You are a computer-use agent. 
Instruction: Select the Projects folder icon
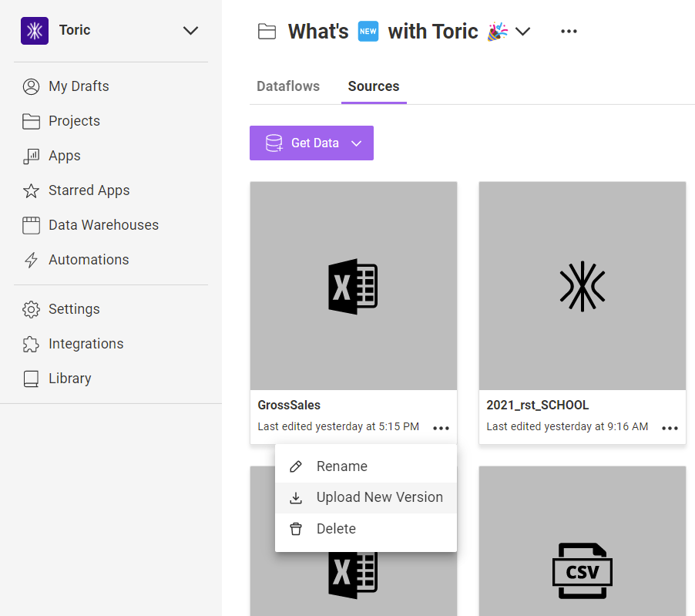[x=31, y=121]
